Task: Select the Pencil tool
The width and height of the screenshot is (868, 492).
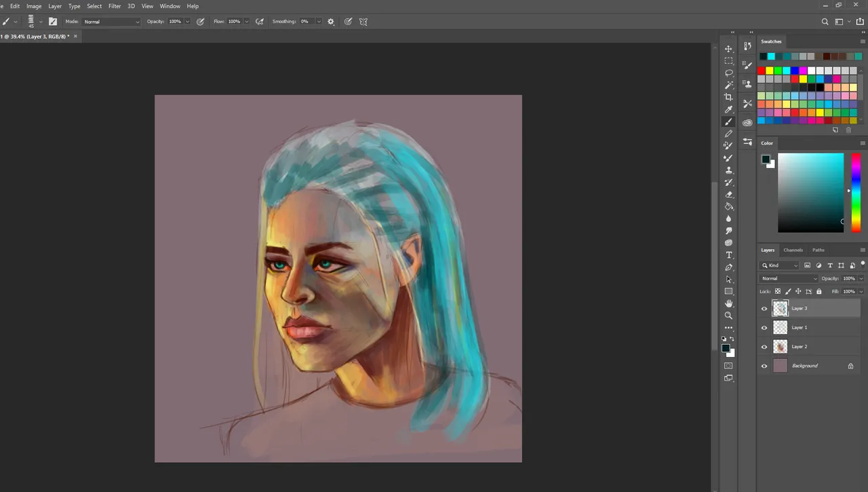Action: tap(729, 134)
